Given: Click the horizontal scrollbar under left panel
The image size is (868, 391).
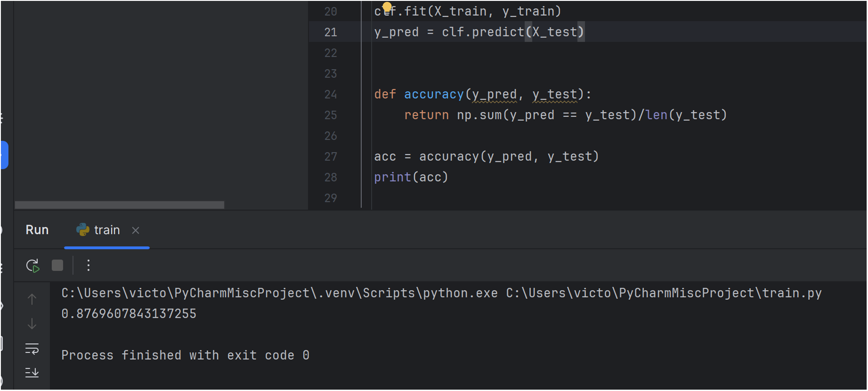Looking at the screenshot, I should click(119, 205).
